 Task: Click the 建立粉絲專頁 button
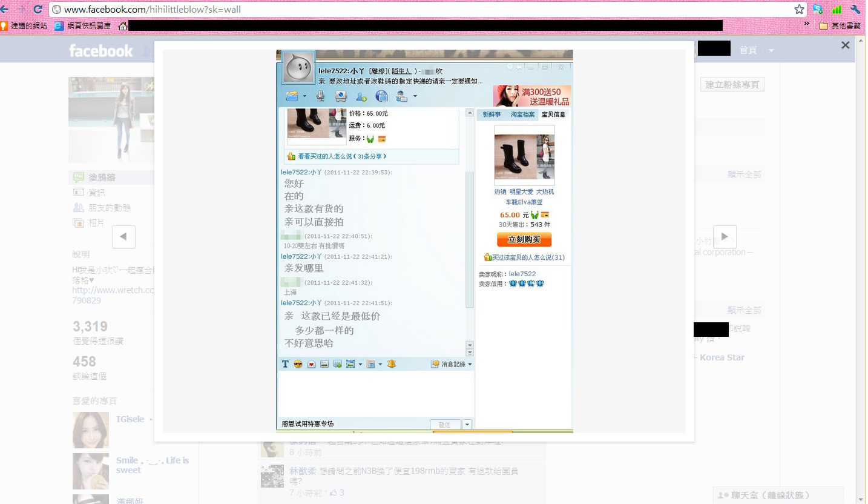(x=732, y=85)
